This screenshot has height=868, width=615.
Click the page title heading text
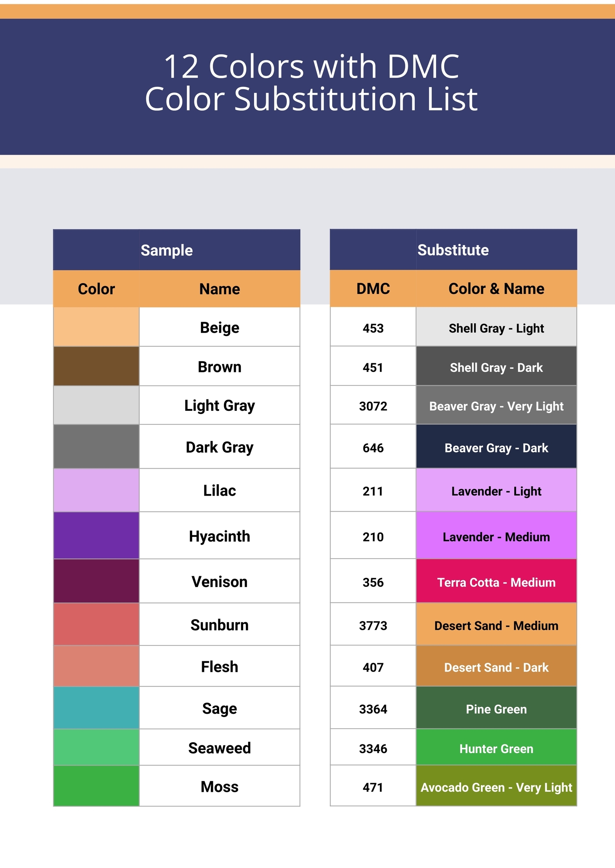tap(311, 82)
